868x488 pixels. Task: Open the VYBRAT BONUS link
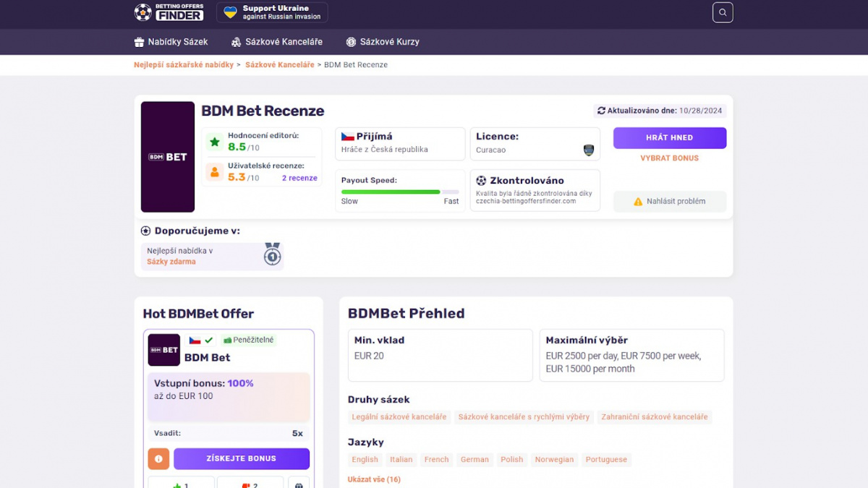pyautogui.click(x=669, y=158)
